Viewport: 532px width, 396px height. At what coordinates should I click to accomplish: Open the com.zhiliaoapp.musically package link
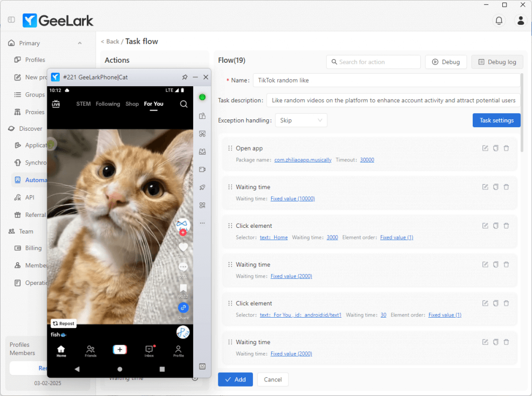tap(303, 160)
